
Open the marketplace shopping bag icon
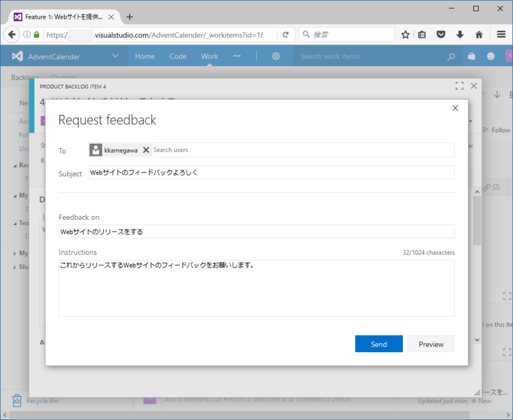(x=471, y=56)
